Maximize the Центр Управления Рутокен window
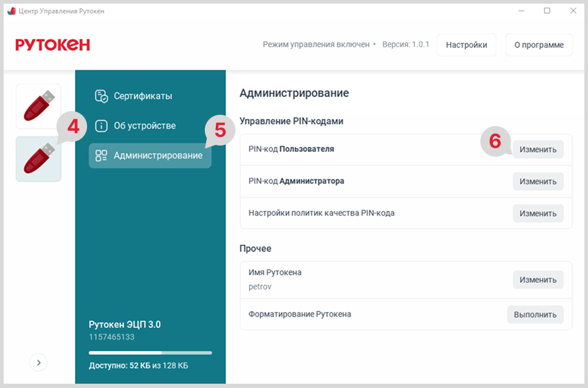The width and height of the screenshot is (588, 388). point(547,10)
